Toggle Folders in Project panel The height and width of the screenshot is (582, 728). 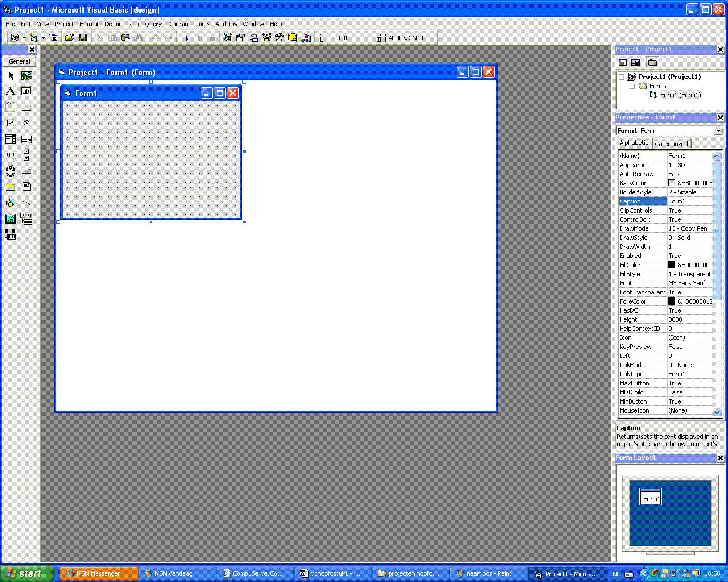[653, 63]
